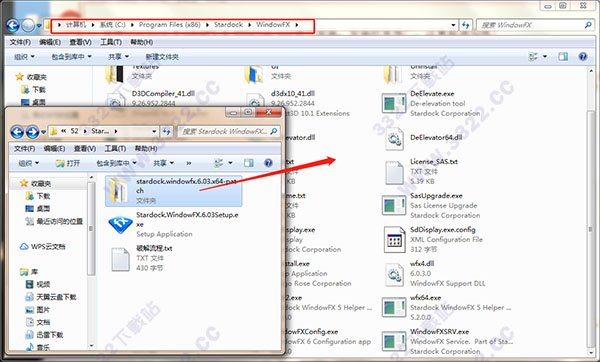Open 帮助(H) menu in the front window

pyautogui.click(x=146, y=148)
